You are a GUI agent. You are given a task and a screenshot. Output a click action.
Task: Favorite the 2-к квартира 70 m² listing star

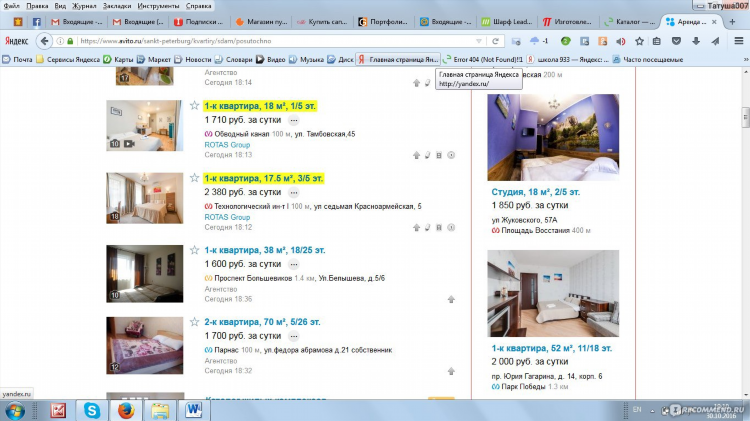tap(194, 321)
